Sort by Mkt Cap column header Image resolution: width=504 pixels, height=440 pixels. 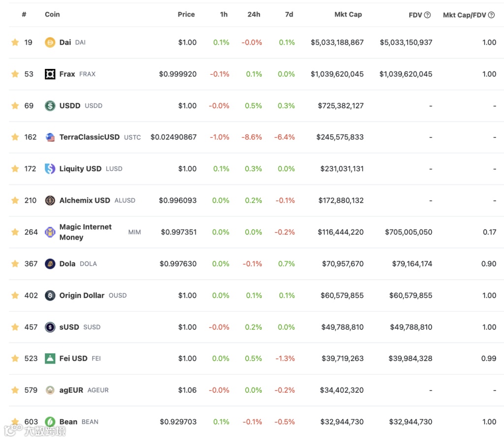[x=348, y=14]
